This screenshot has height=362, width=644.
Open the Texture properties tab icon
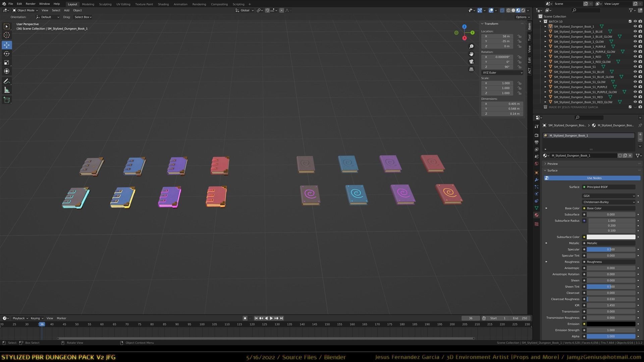click(x=537, y=224)
